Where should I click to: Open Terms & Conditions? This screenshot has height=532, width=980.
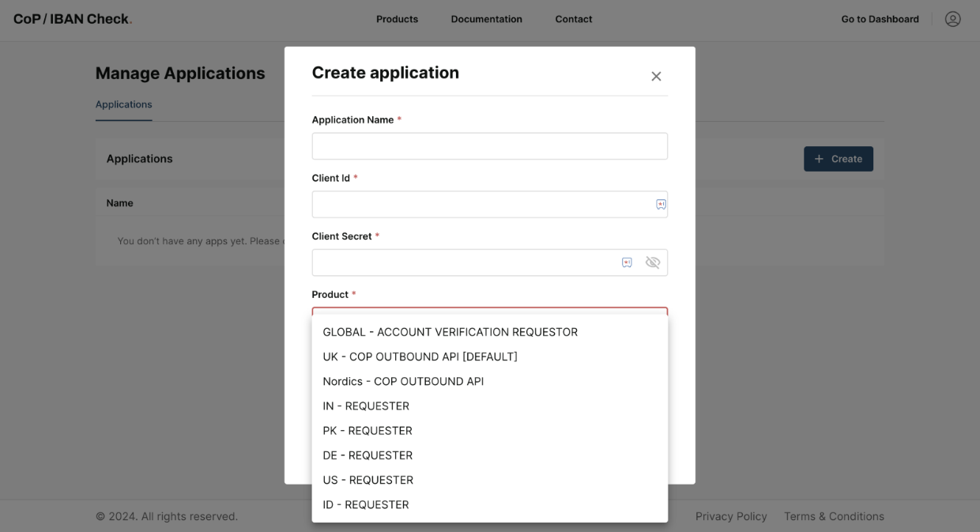834,515
